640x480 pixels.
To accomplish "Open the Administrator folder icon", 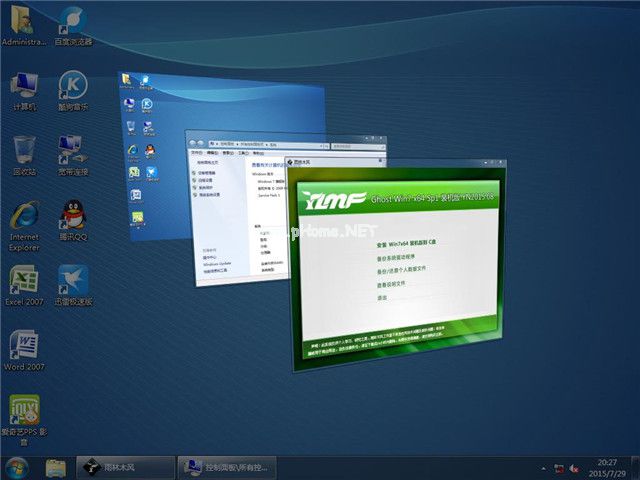I will pyautogui.click(x=24, y=22).
